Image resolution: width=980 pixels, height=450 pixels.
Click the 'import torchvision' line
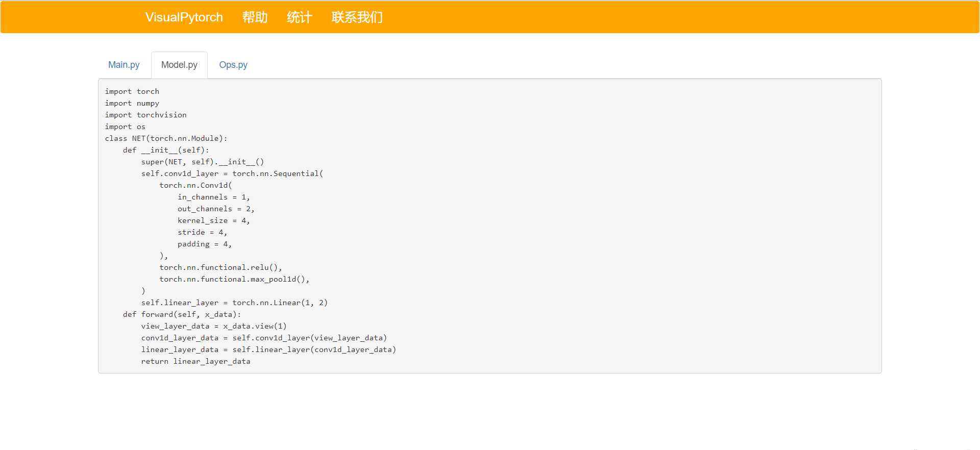coord(146,115)
